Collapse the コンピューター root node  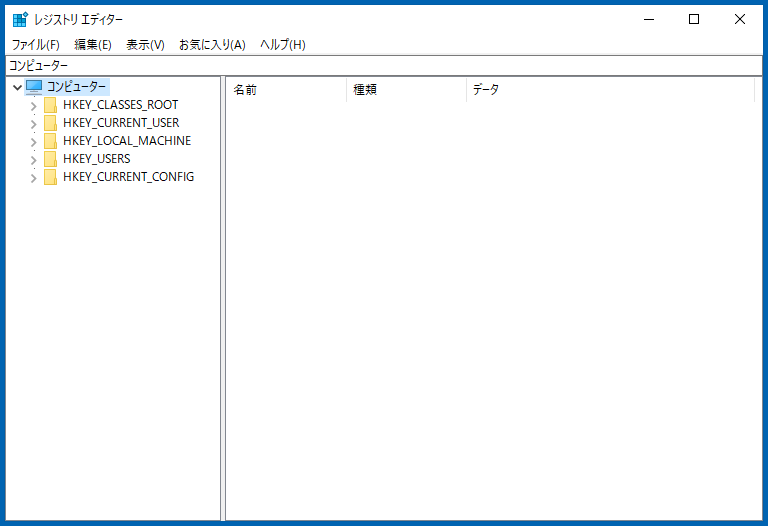point(17,87)
